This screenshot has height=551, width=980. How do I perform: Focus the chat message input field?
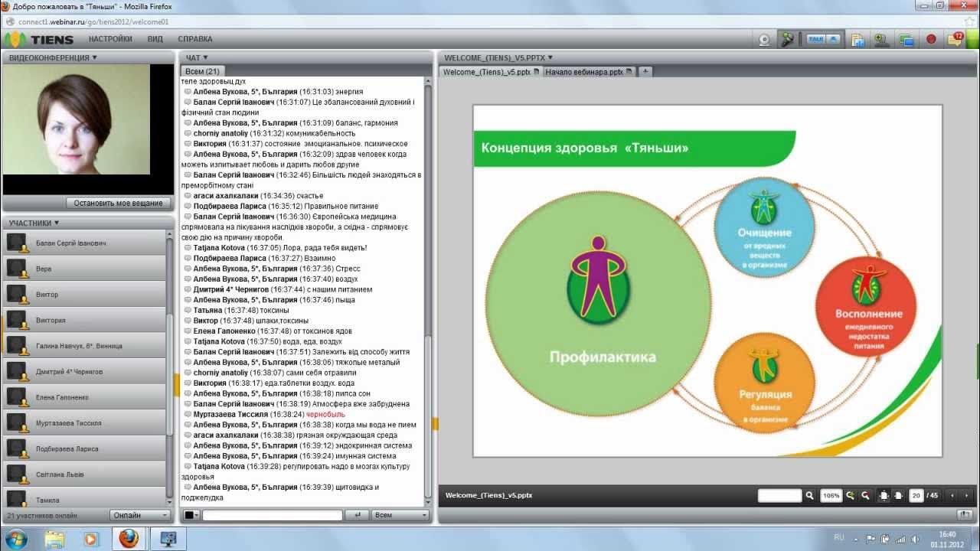point(273,515)
